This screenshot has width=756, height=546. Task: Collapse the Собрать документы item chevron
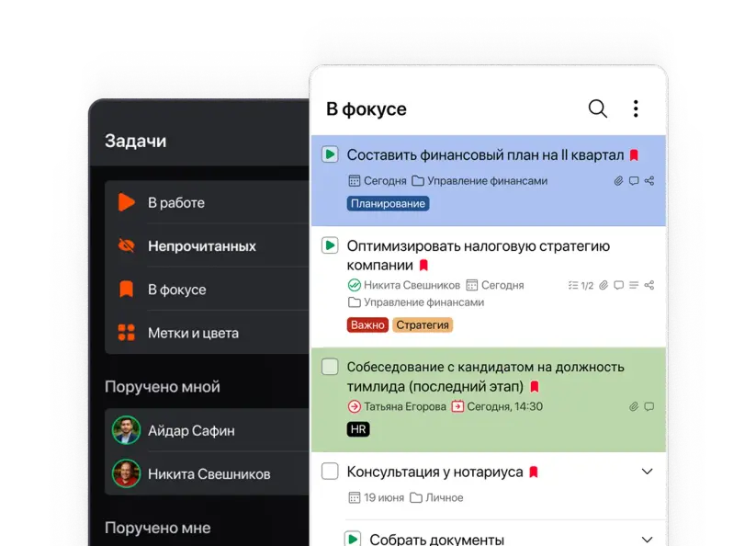point(648,536)
